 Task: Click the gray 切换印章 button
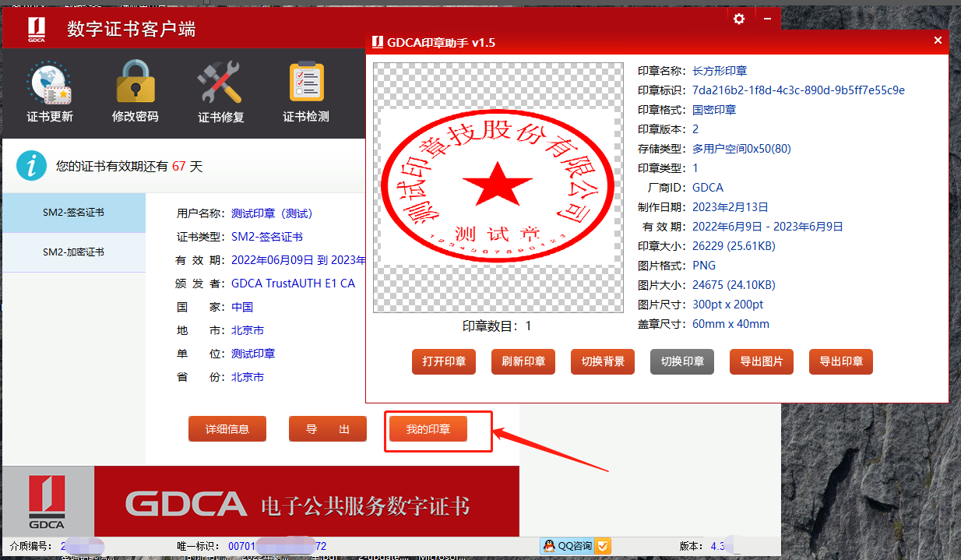click(682, 361)
